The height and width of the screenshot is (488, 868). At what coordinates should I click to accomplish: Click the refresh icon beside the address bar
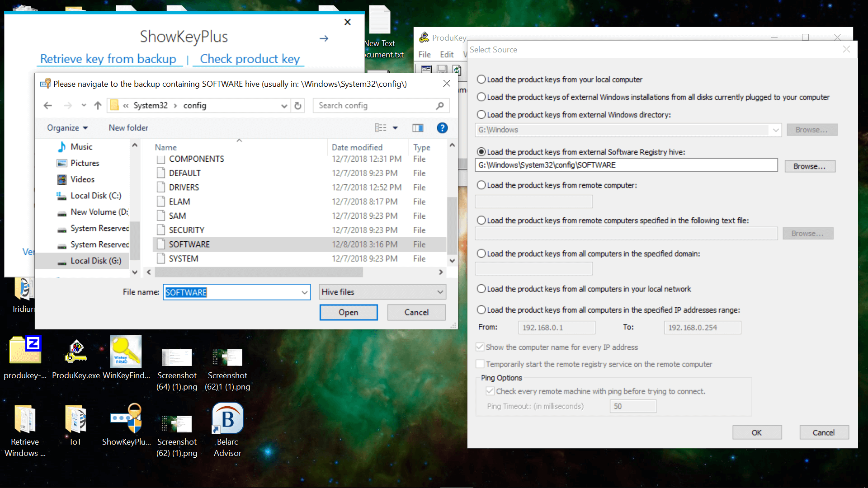click(298, 105)
